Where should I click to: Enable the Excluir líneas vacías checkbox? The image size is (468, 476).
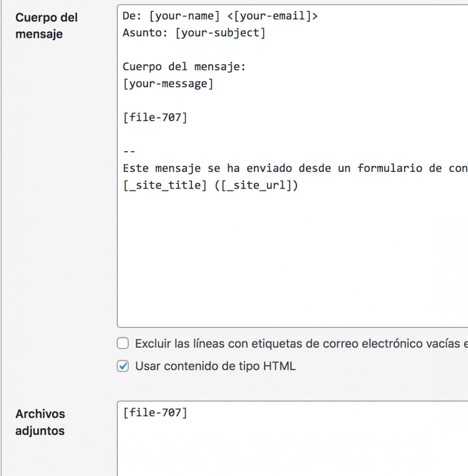coord(123,343)
